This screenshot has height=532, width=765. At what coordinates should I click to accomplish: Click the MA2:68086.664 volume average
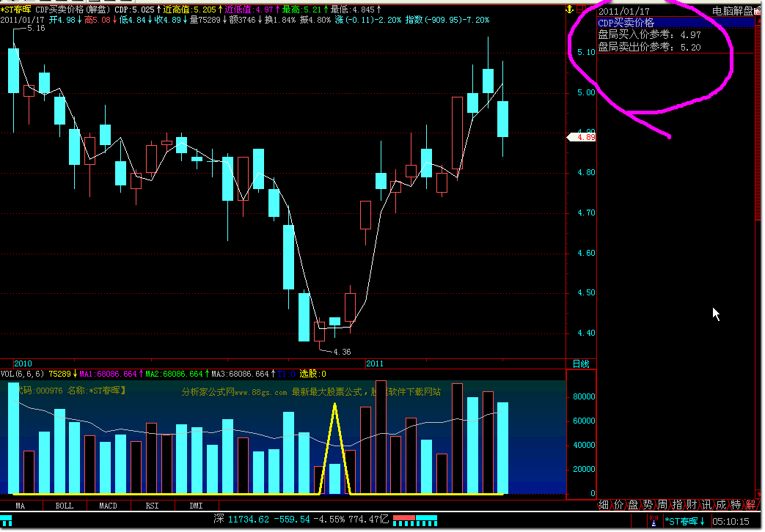click(174, 374)
